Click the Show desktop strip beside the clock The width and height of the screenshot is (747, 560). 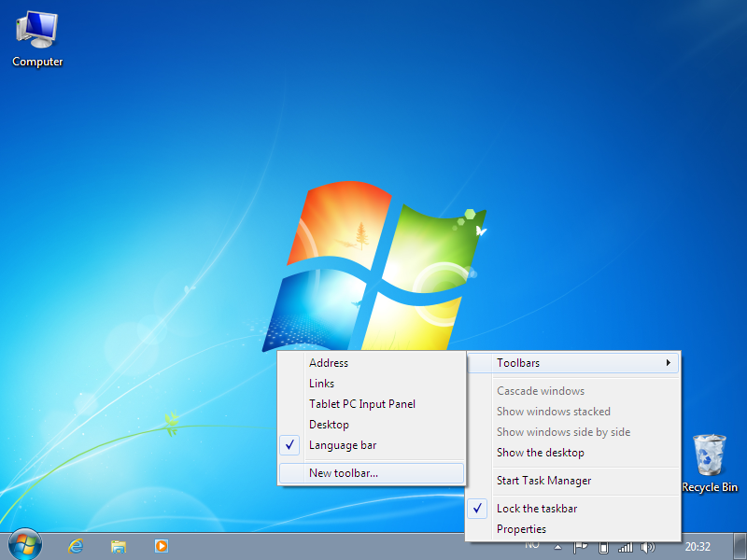[x=740, y=546]
